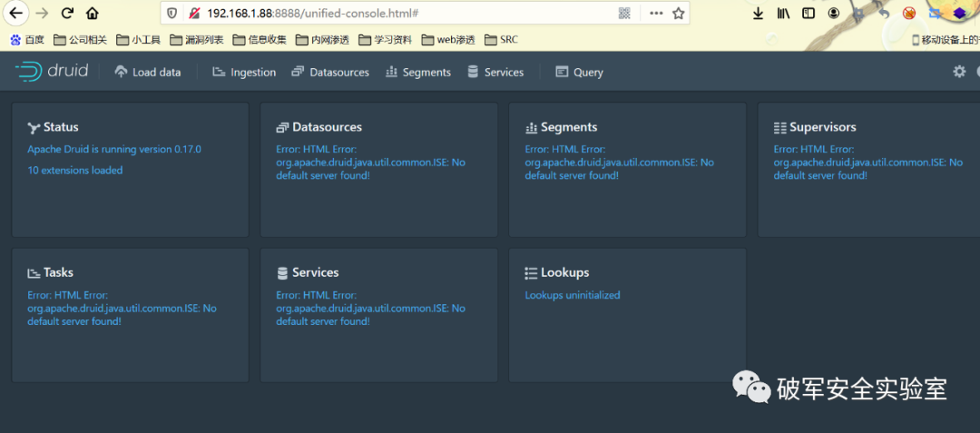Screen dimensions: 980x433
Task: Switch to Ingestion view
Action: pos(244,72)
